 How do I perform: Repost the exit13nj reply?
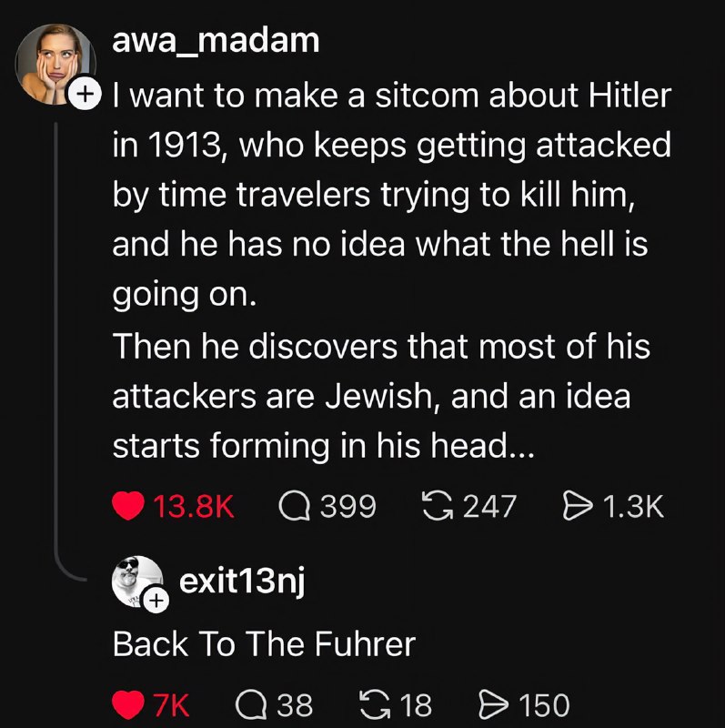(375, 704)
